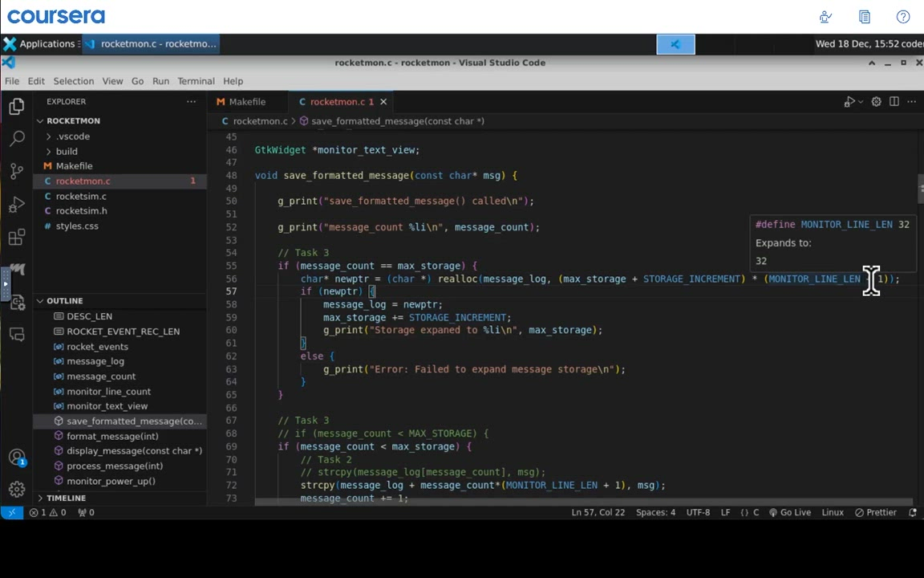Click the errors and warnings status indicator
This screenshot has width=924, height=578.
pos(48,512)
